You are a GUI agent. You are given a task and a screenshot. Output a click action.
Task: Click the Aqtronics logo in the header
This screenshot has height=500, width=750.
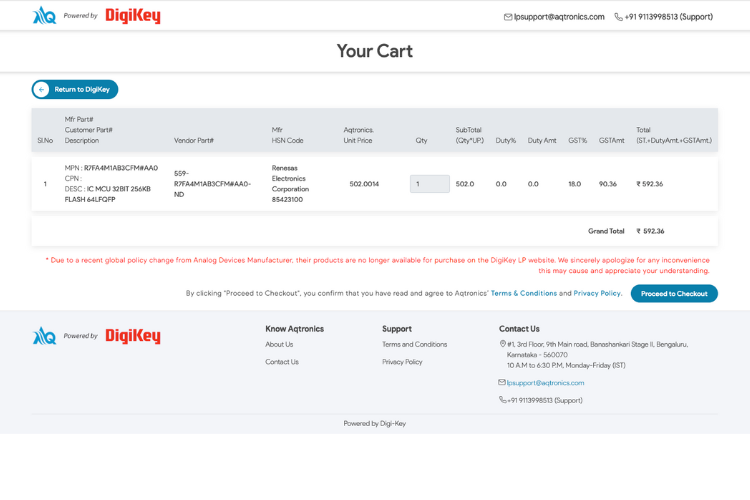point(44,15)
